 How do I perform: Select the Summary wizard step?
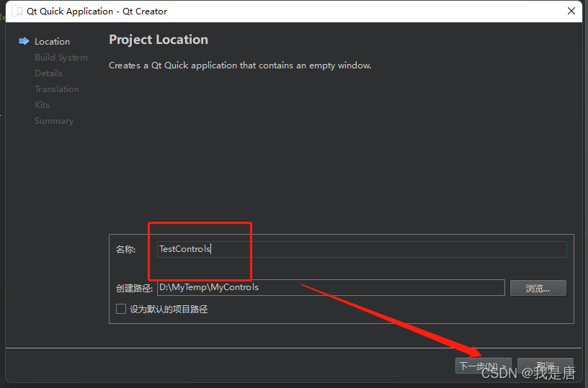(54, 121)
